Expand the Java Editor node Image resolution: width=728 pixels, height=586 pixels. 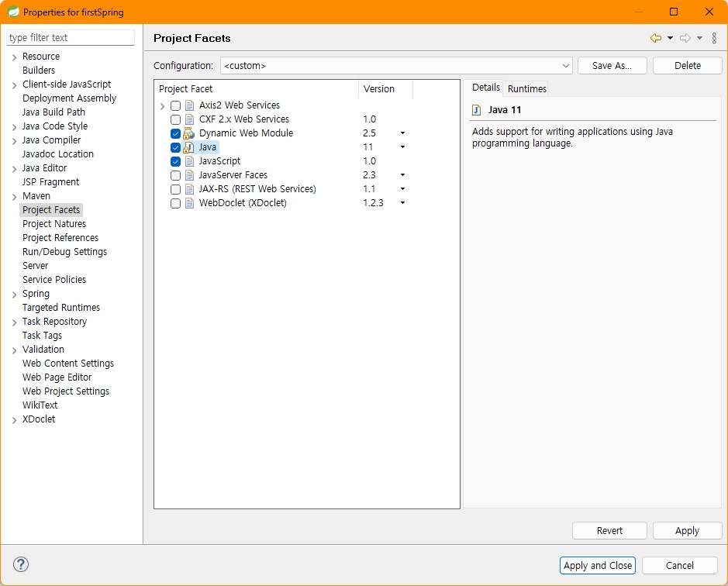coord(15,169)
